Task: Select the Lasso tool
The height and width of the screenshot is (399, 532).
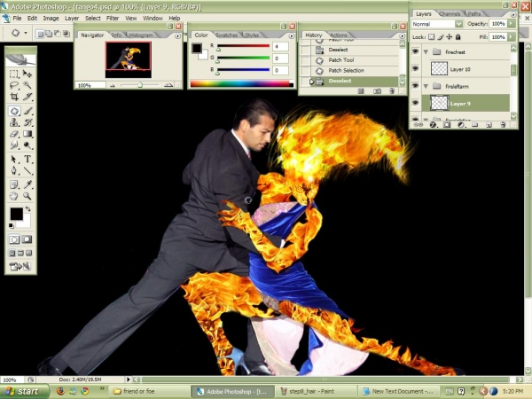Action: [14, 85]
